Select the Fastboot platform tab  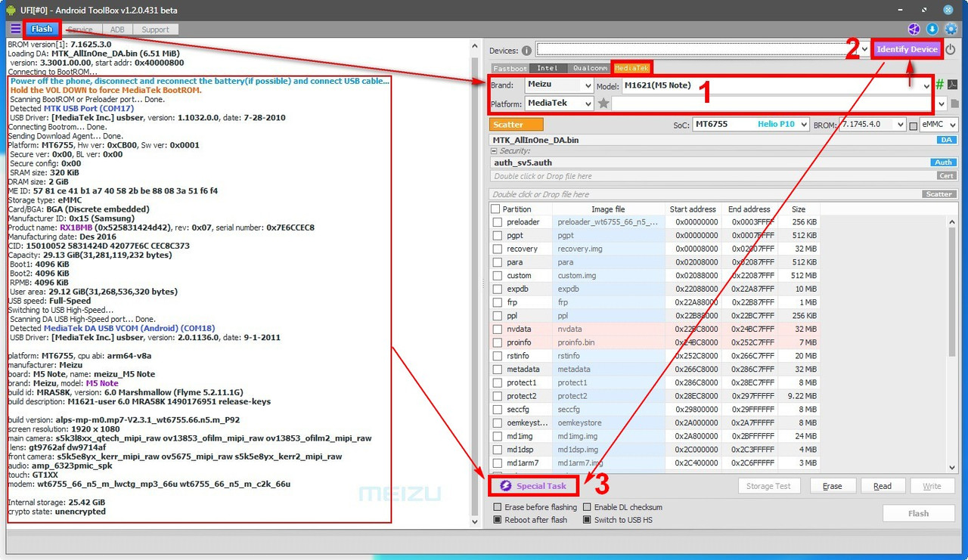pos(510,68)
